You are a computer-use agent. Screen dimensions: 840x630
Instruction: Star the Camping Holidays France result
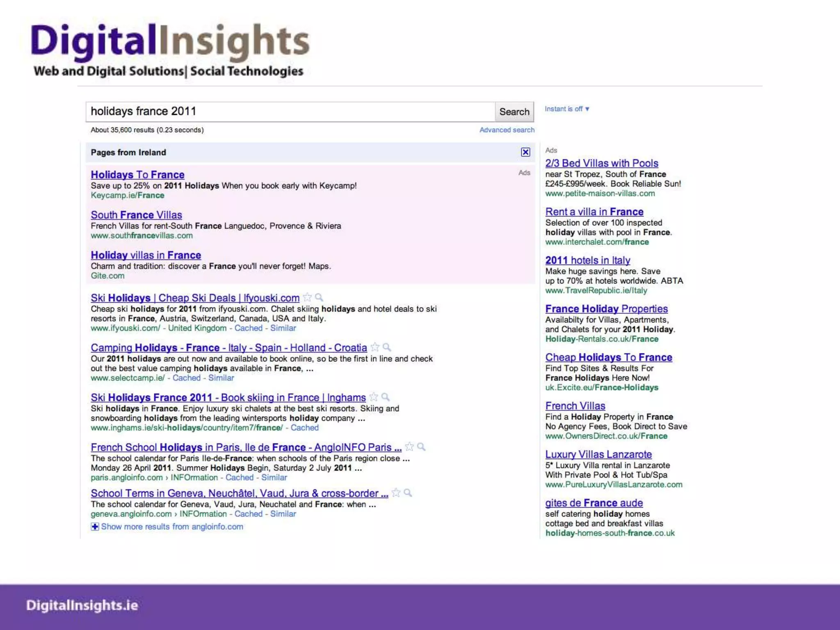375,347
